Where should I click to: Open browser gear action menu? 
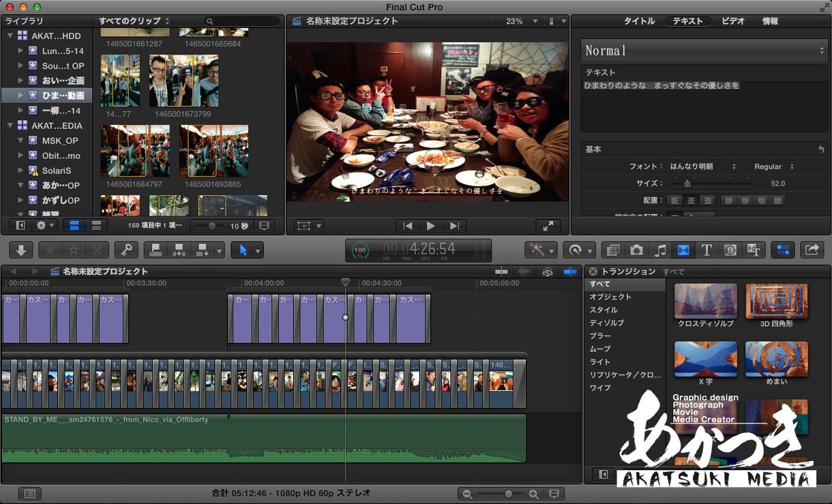(x=46, y=226)
